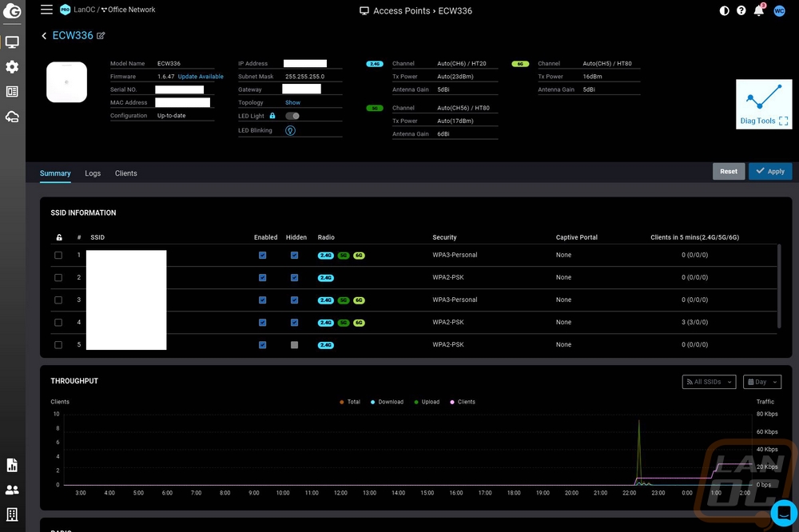The width and height of the screenshot is (799, 532).
Task: Switch to the Clients tab
Action: (x=126, y=173)
